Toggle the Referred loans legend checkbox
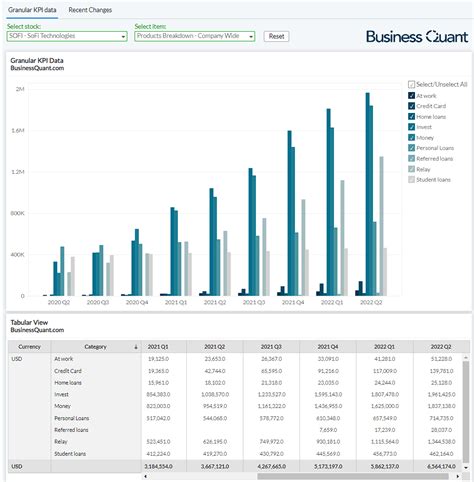 [x=412, y=159]
